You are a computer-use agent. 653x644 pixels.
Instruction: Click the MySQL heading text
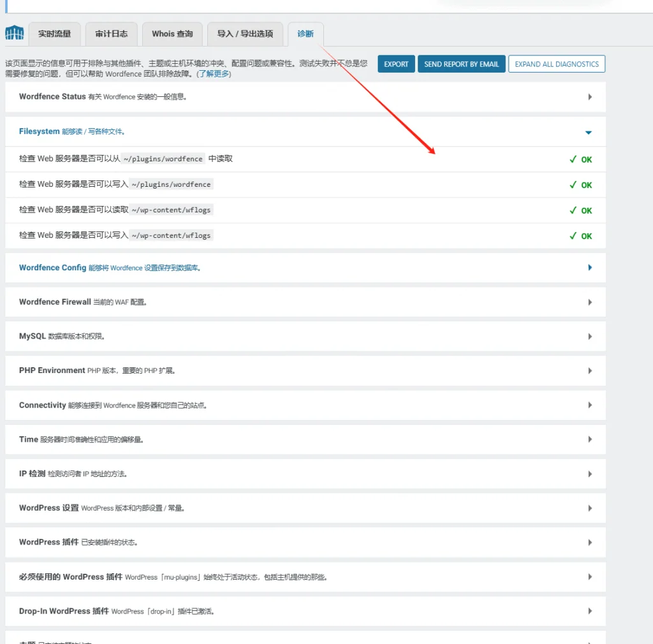[33, 336]
